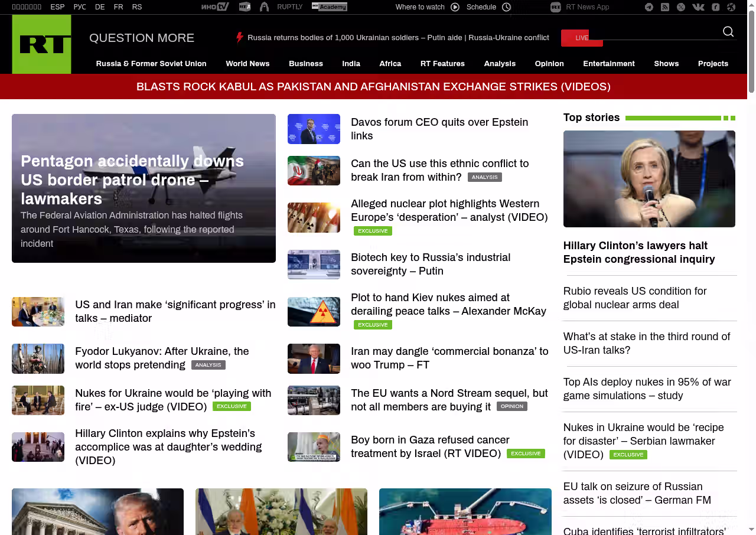Image resolution: width=756 pixels, height=535 pixels.
Task: Open RT's Telegram channel icon
Action: coord(649,7)
